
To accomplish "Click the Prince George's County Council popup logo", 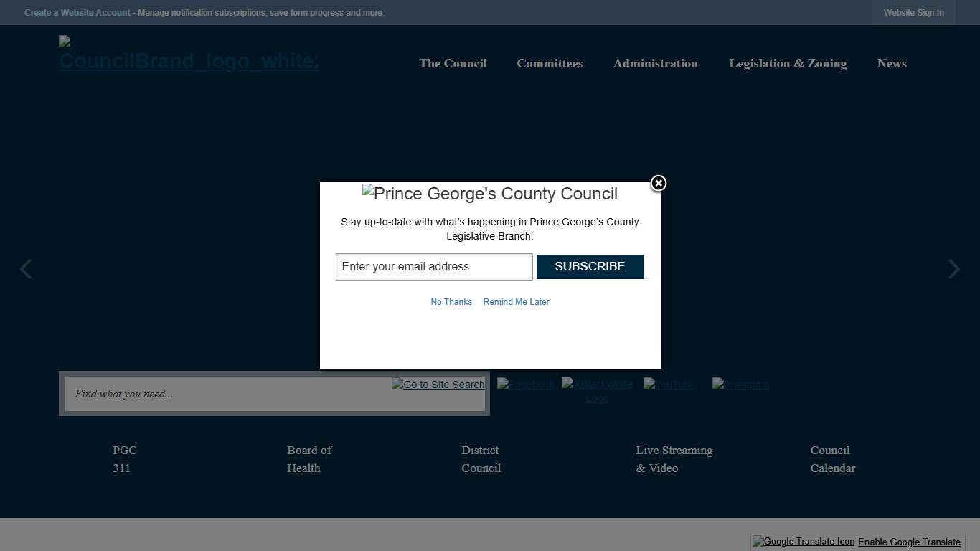I will point(490,193).
